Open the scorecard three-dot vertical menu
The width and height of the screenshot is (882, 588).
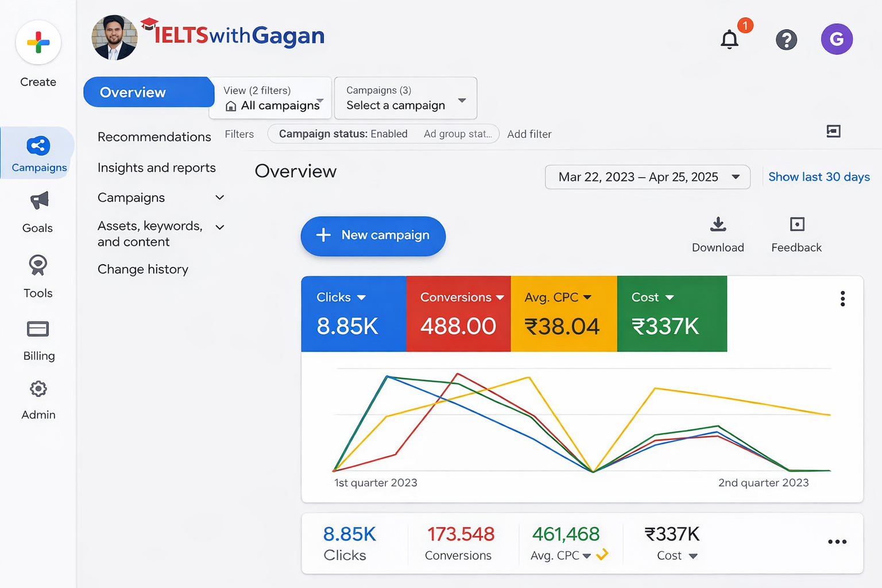point(842,299)
